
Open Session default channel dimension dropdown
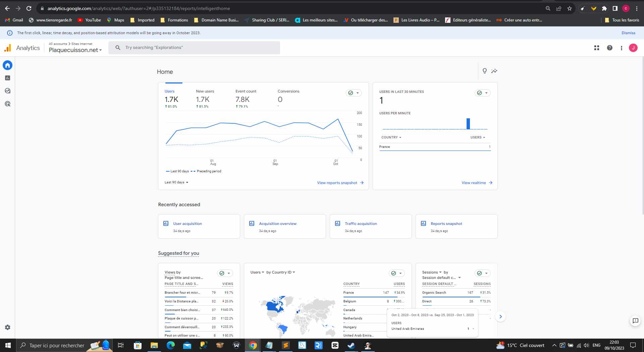[x=441, y=278]
